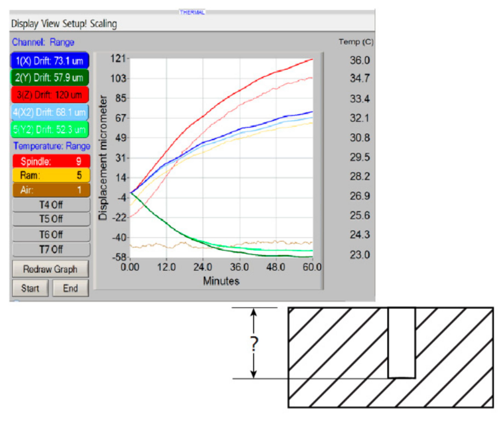
Task: Click the question mark dimension label
Action: point(254,344)
